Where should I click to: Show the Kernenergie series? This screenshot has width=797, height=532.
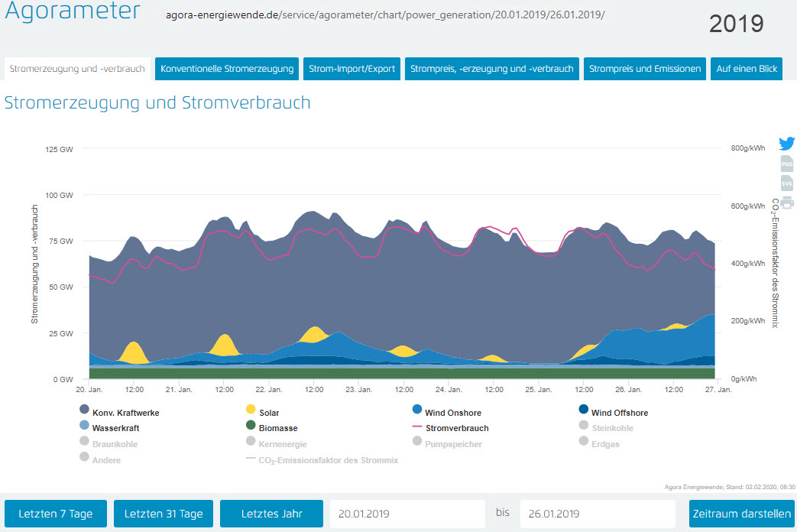click(x=283, y=443)
